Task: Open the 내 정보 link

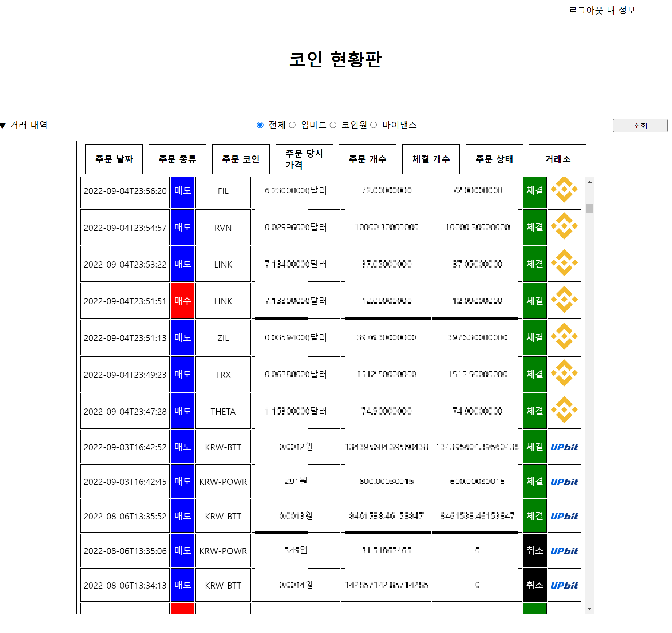Action: click(x=621, y=10)
